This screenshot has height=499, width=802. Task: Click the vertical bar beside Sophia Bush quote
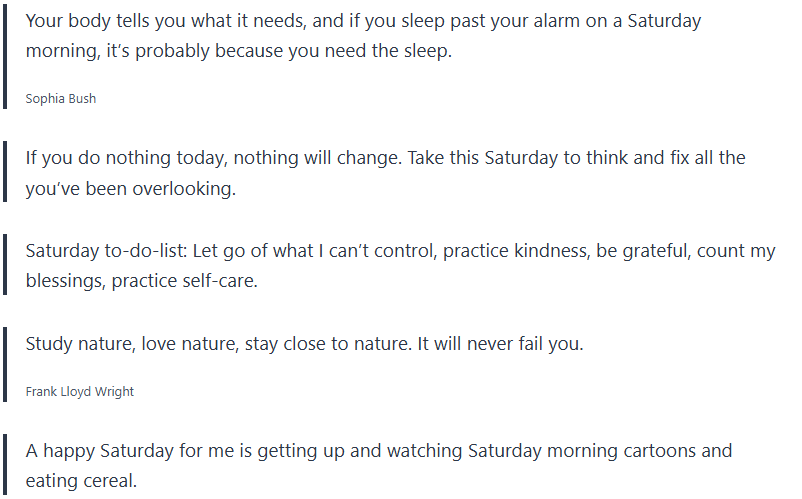click(x=5, y=57)
